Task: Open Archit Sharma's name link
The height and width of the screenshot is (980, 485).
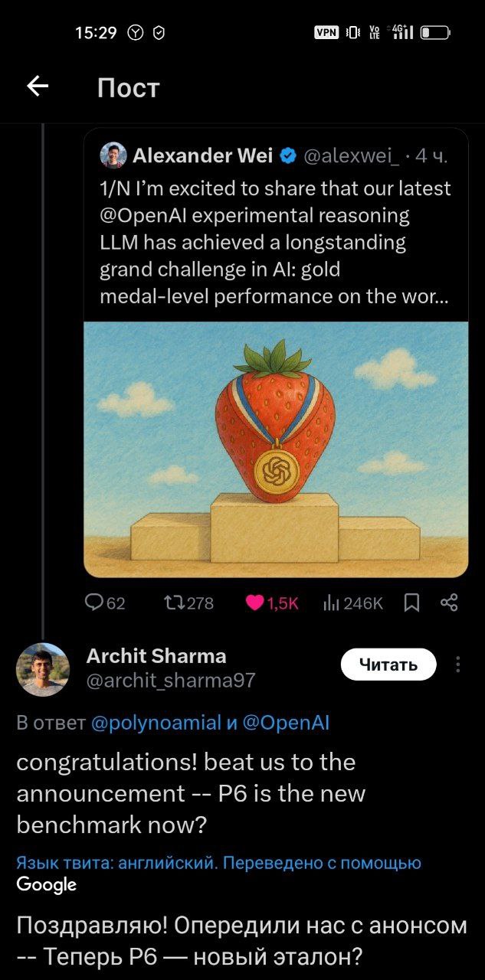Action: tap(156, 656)
